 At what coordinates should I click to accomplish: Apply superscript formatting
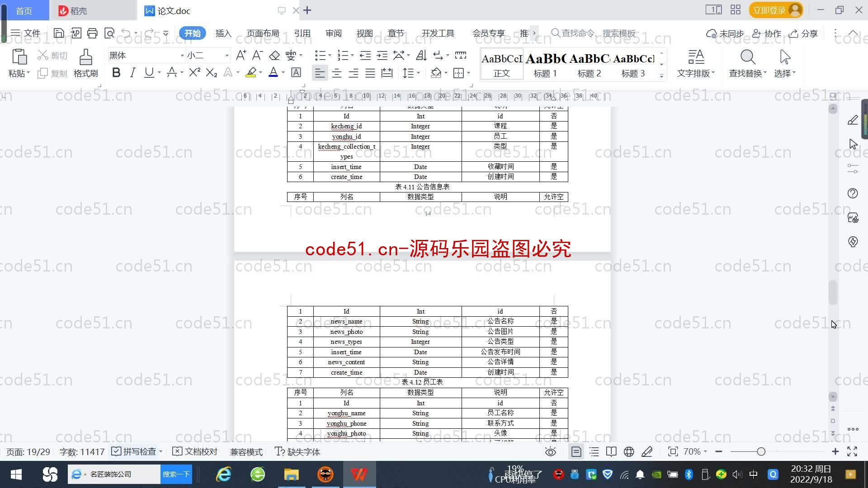point(195,73)
